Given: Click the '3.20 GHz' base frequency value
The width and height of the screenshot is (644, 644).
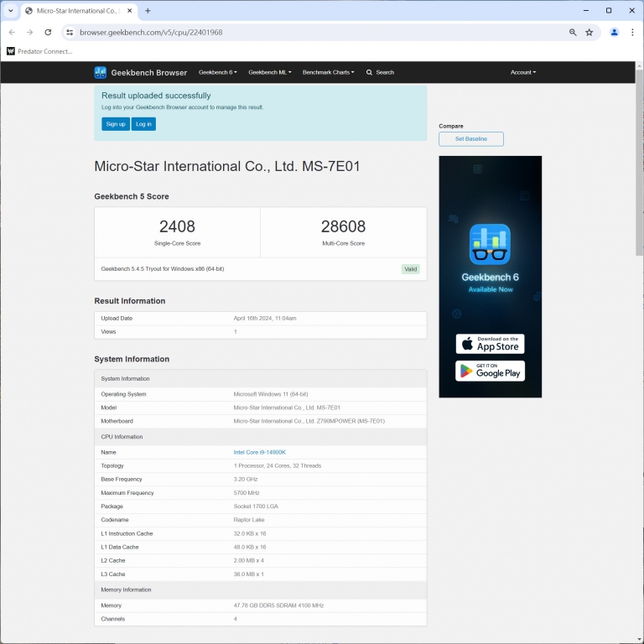Looking at the screenshot, I should (246, 480).
